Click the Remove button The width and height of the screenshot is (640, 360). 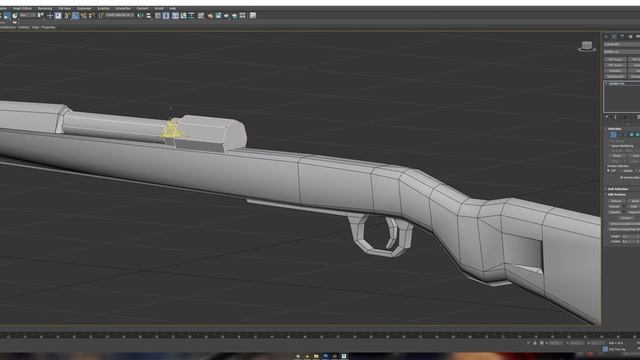616,201
